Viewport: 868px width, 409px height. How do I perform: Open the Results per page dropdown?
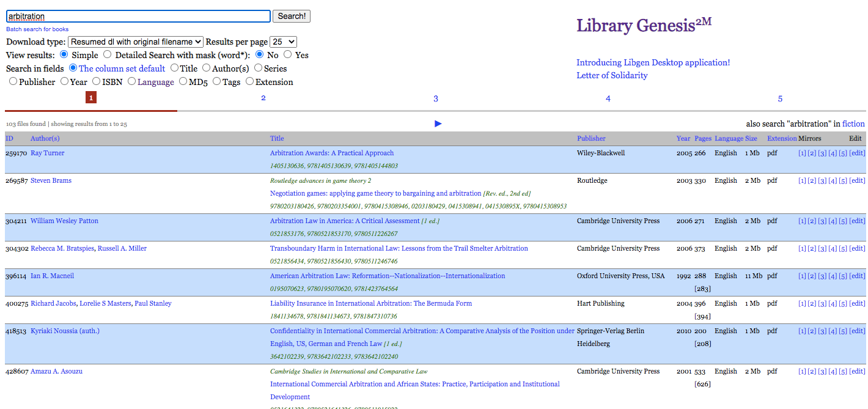[x=284, y=42]
